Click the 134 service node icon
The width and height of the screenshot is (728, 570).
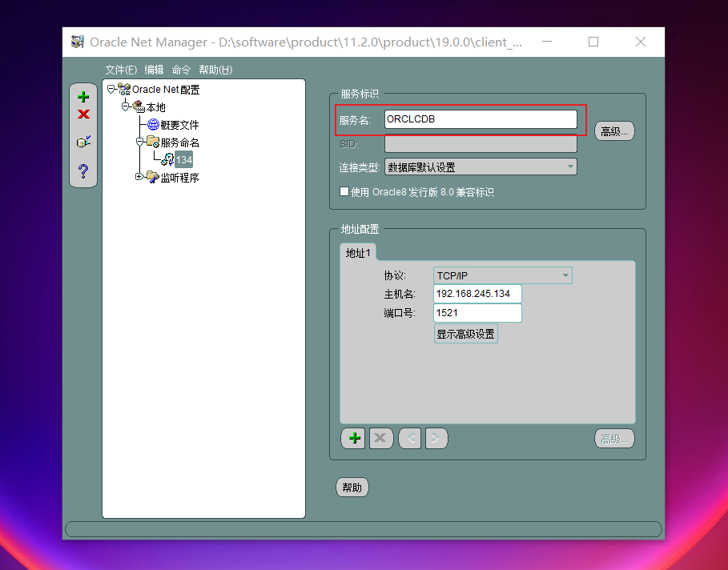(167, 159)
